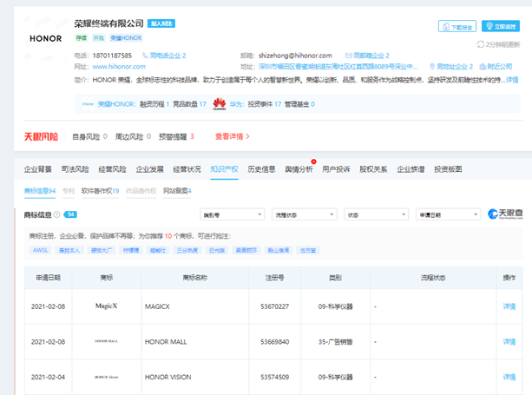The height and width of the screenshot is (395, 532).
Task: Switch to 用户投诉 tab
Action: (x=336, y=169)
